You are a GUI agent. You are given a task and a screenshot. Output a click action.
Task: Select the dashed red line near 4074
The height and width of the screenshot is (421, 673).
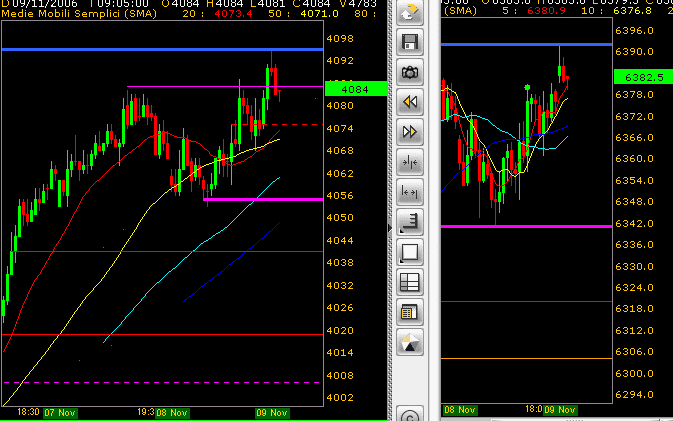pos(277,124)
